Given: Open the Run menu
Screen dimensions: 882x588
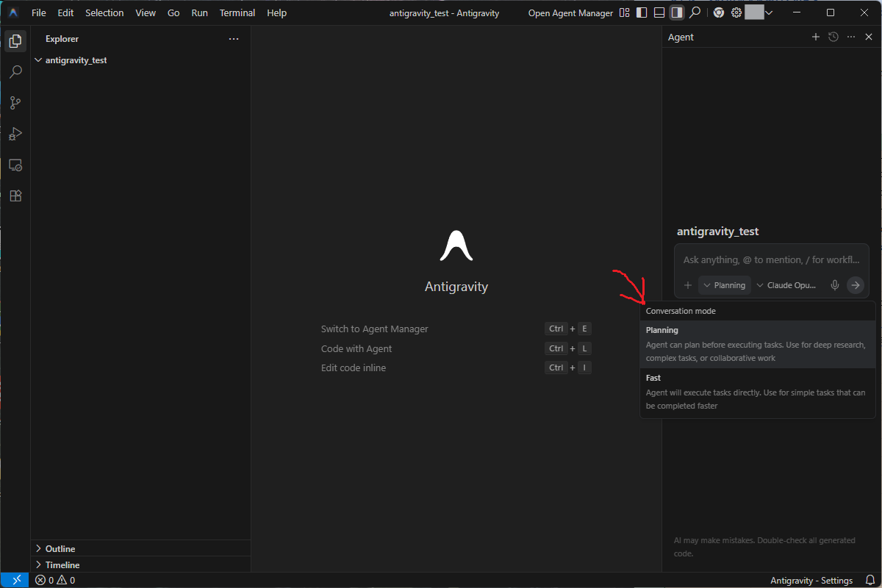Looking at the screenshot, I should click(x=199, y=13).
